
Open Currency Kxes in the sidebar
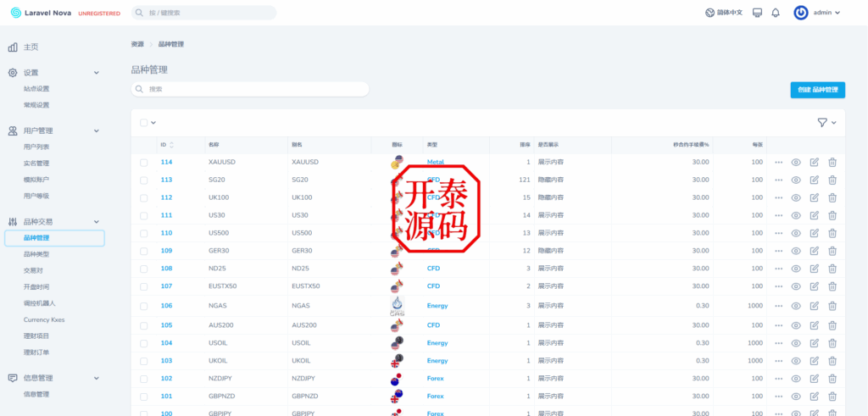44,319
